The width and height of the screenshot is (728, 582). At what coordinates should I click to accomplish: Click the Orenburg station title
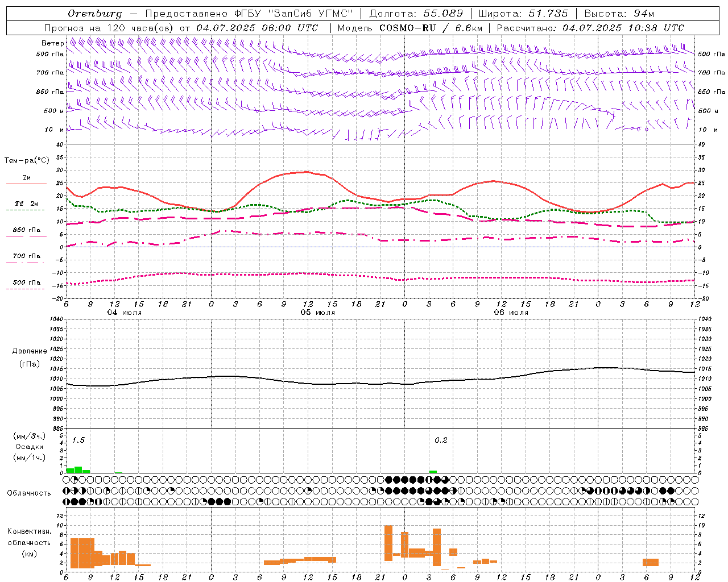pos(94,13)
